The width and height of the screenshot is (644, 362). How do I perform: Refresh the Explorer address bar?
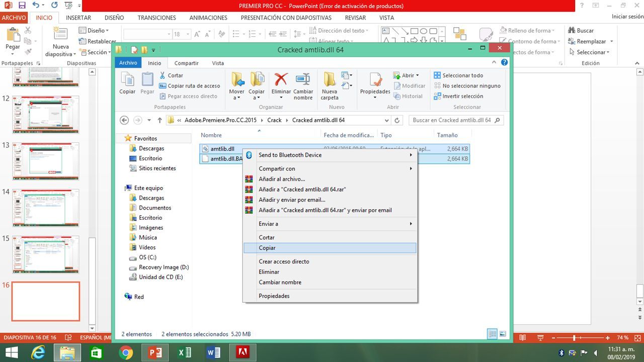[x=397, y=120]
